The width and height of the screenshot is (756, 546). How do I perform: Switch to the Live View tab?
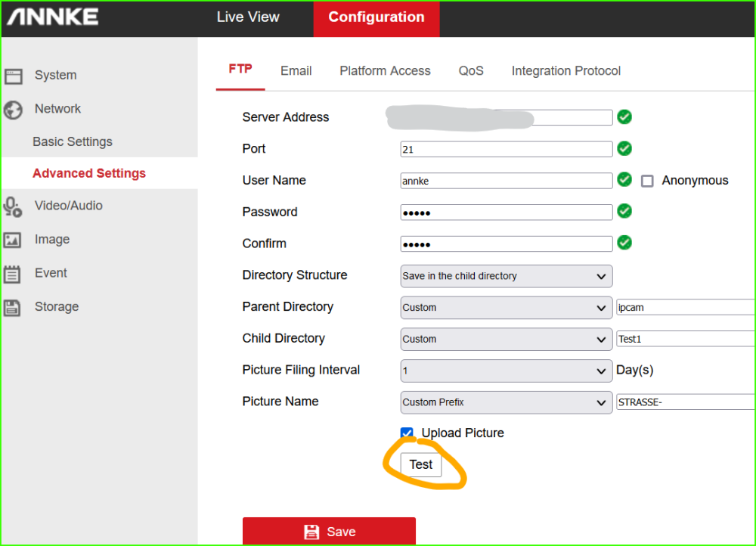(x=248, y=17)
